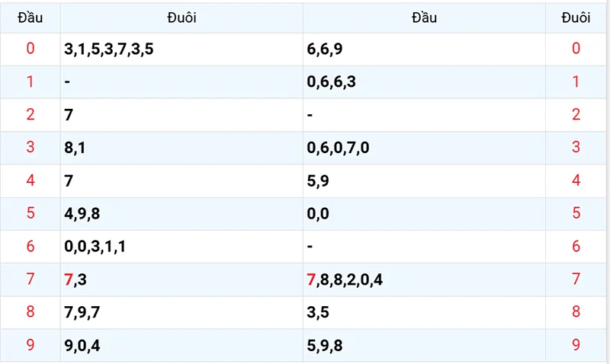Select the cell showing 0,0
The image size is (610, 364).
(317, 214)
